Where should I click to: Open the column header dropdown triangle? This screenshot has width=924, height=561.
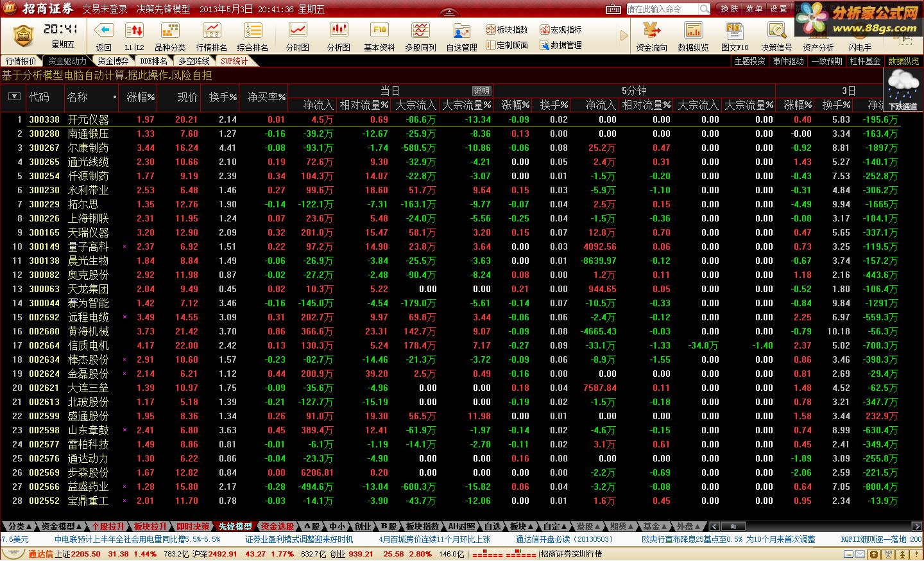coord(14,97)
